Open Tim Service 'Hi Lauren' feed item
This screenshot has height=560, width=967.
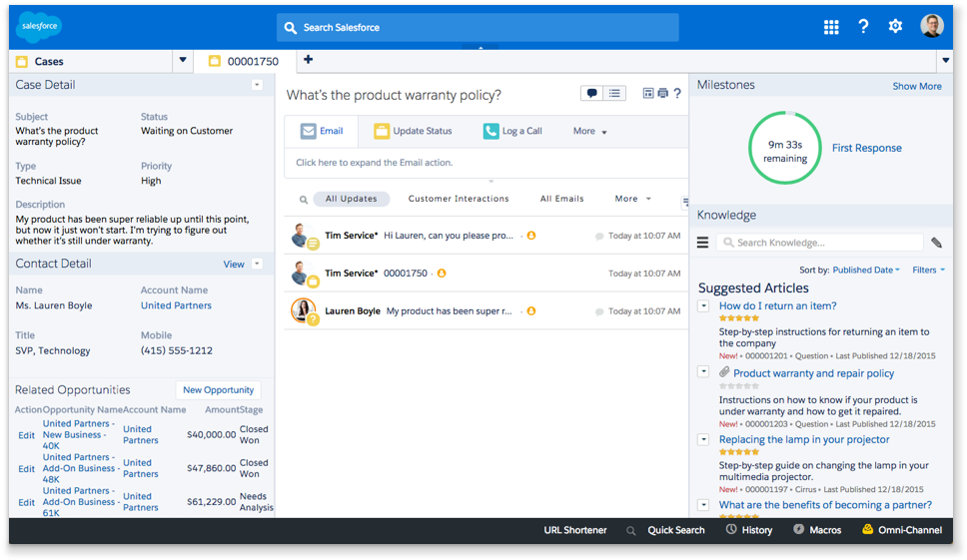click(485, 236)
